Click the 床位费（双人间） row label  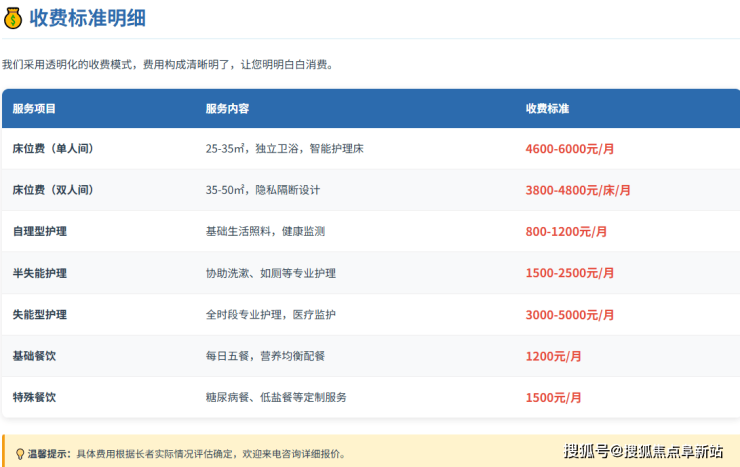(x=52, y=189)
